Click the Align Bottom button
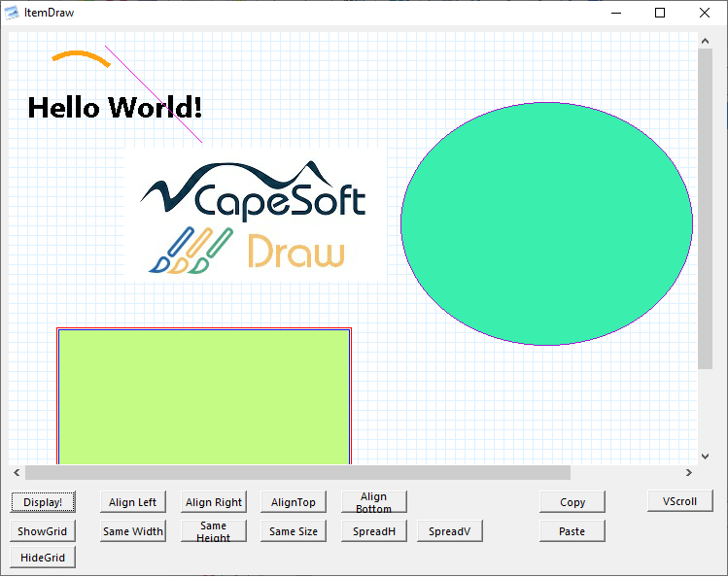Image resolution: width=728 pixels, height=577 pixels. [x=374, y=502]
